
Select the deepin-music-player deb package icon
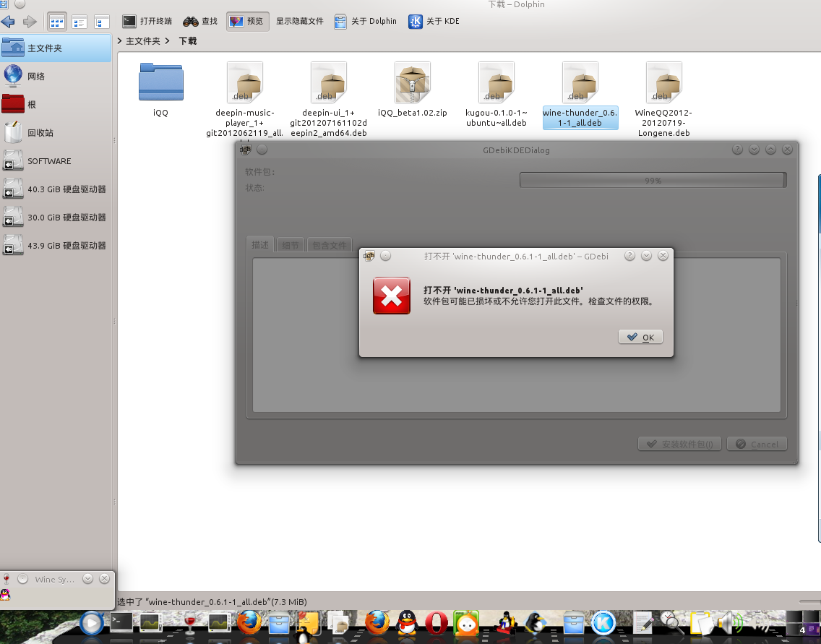[x=244, y=82]
